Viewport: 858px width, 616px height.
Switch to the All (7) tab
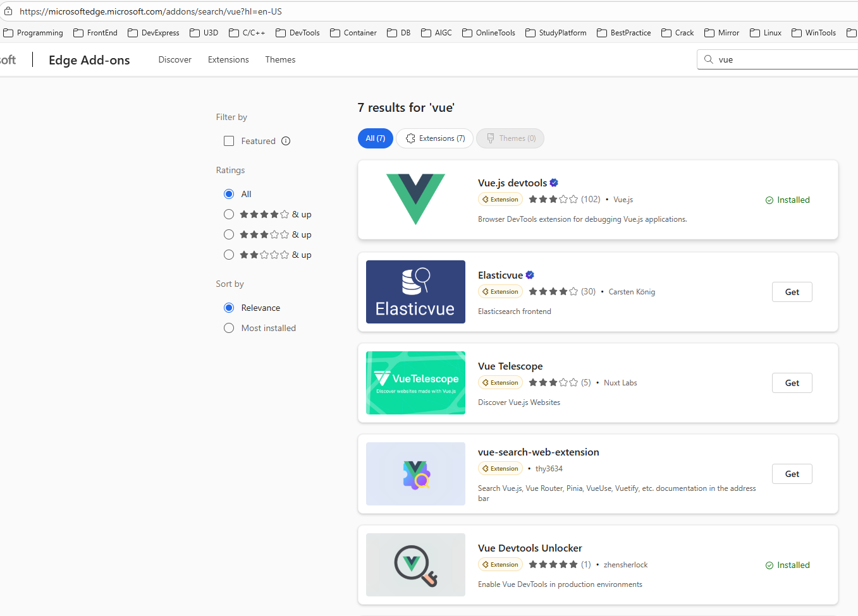coord(376,138)
